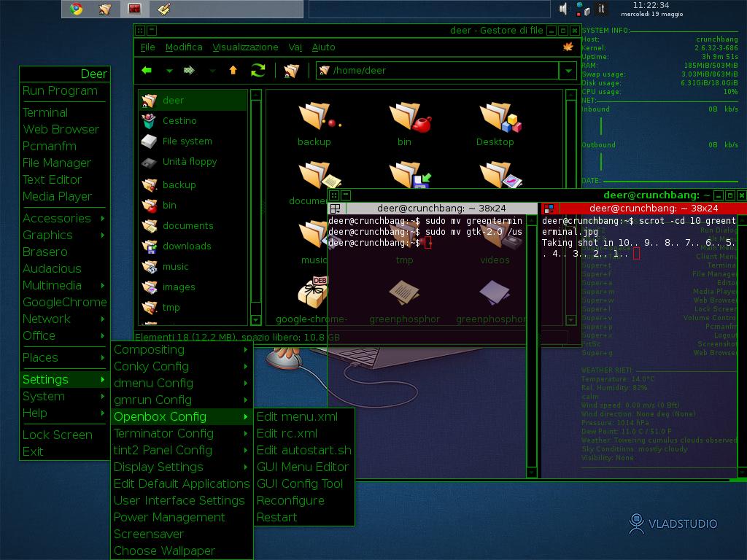Click the /home/deer location path field

tap(438, 71)
